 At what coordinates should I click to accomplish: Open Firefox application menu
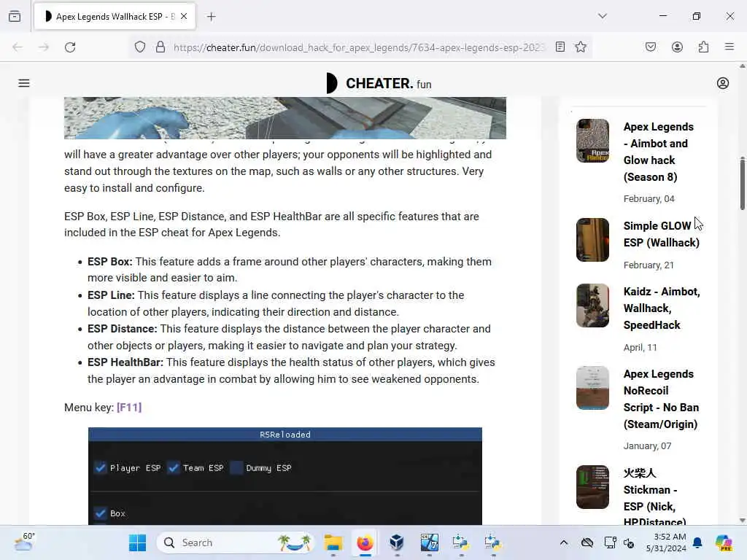(729, 47)
